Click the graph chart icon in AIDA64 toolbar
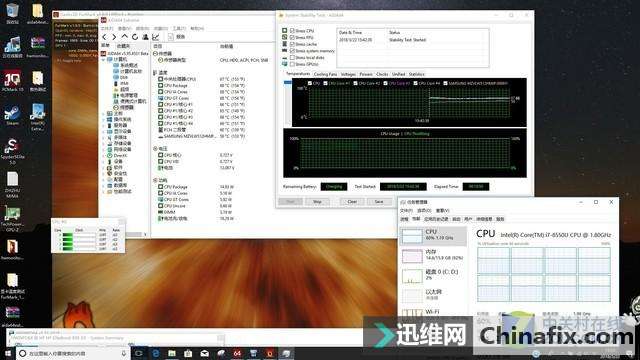This screenshot has width=640, height=360. pyautogui.click(x=156, y=37)
